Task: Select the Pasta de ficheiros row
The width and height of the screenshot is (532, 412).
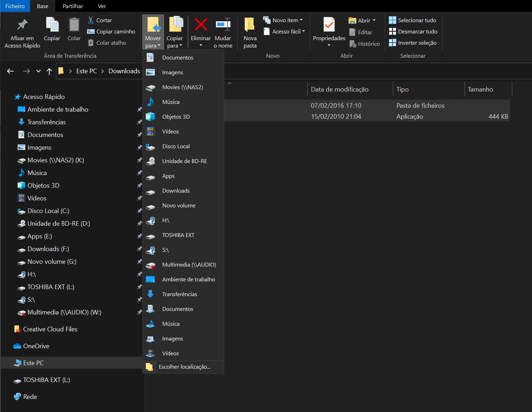Action: tap(367, 105)
